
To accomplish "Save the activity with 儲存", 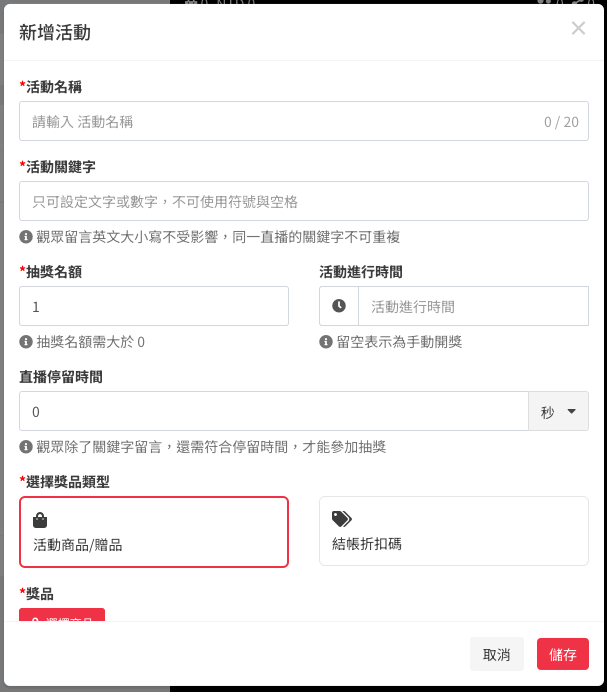I will click(x=563, y=654).
